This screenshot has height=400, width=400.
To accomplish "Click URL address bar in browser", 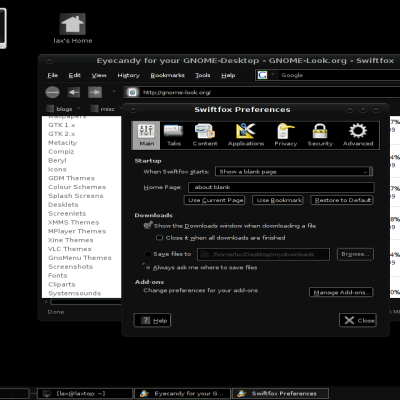I will pyautogui.click(x=262, y=92).
